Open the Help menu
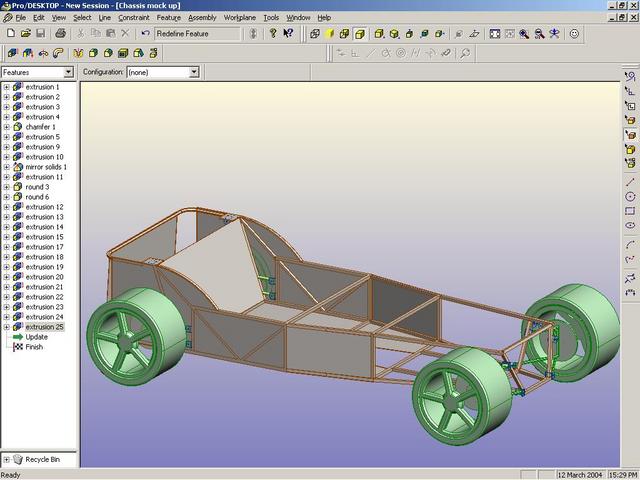 pos(324,18)
